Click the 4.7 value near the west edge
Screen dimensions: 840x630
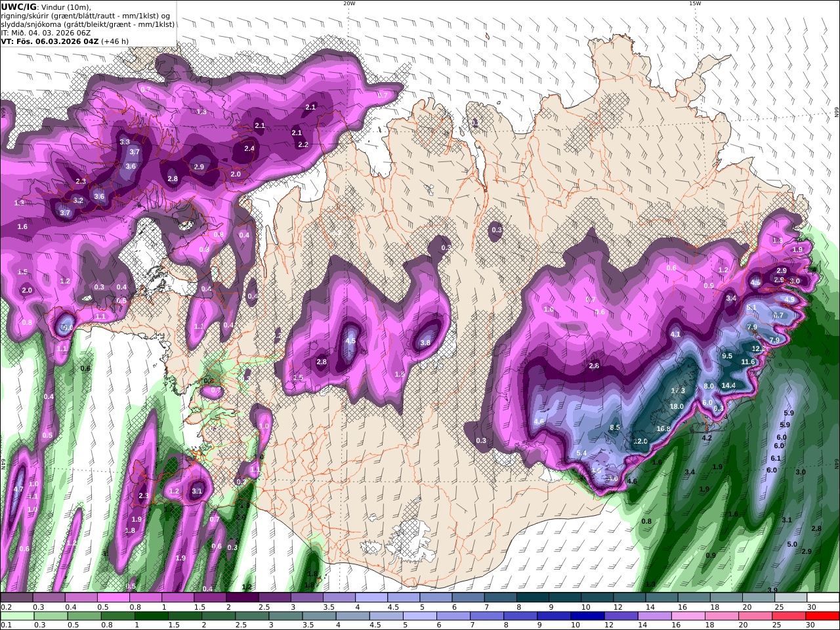(x=18, y=489)
